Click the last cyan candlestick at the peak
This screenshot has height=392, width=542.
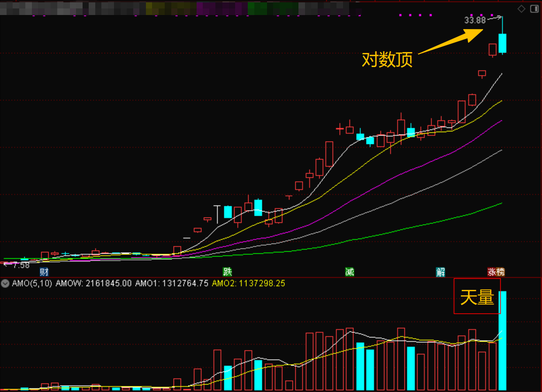pyautogui.click(x=503, y=43)
